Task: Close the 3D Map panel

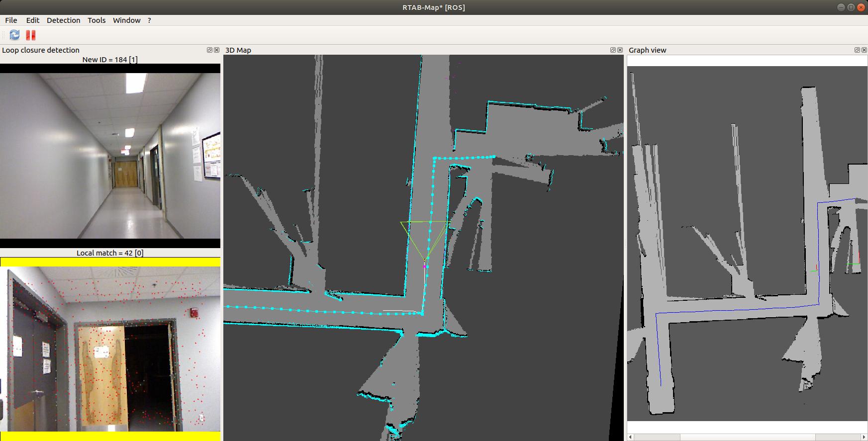Action: click(620, 50)
